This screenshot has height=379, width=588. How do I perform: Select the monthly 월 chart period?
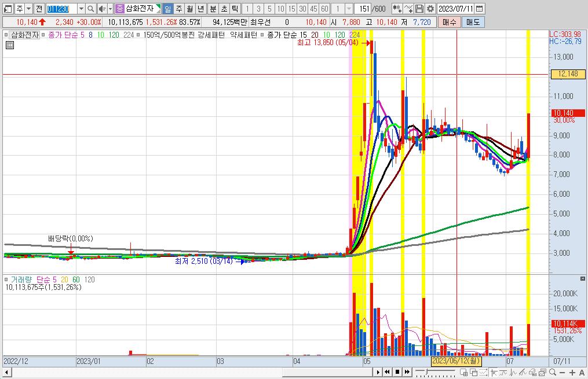click(190, 9)
